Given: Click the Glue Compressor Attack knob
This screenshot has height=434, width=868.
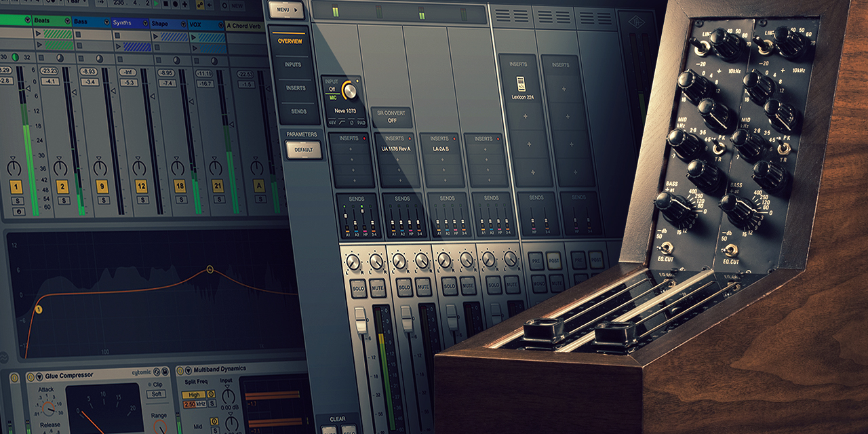Looking at the screenshot, I should click(x=48, y=408).
